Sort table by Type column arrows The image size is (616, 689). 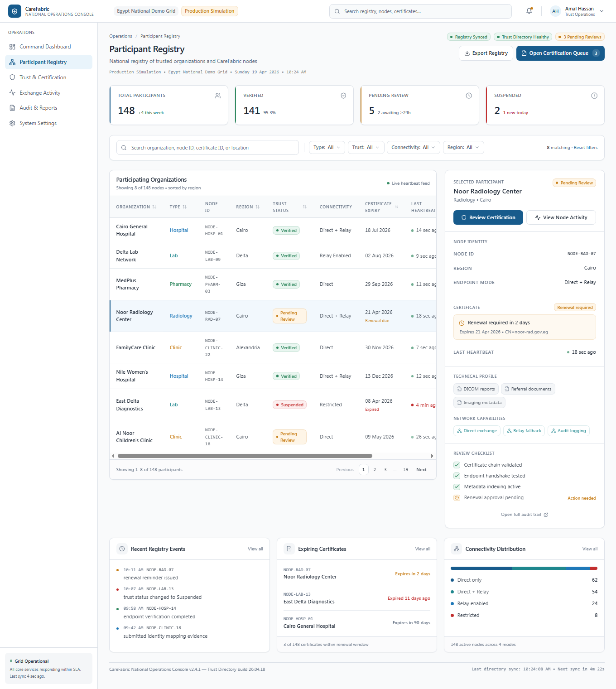coord(184,207)
